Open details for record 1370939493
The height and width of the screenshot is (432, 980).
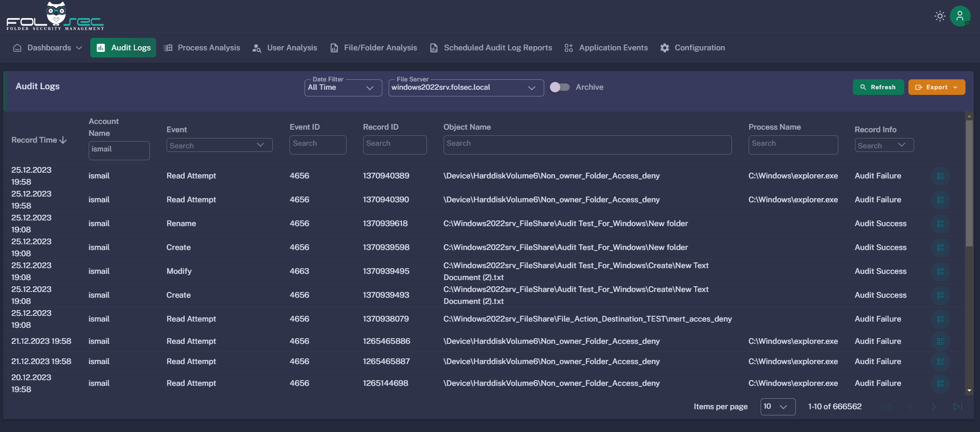[940, 296]
